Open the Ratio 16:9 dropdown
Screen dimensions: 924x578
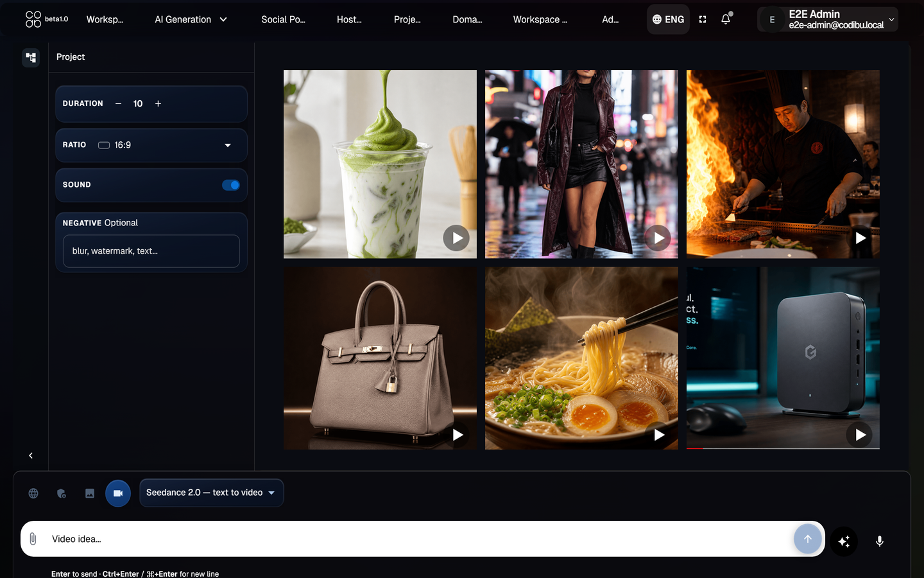(x=151, y=145)
